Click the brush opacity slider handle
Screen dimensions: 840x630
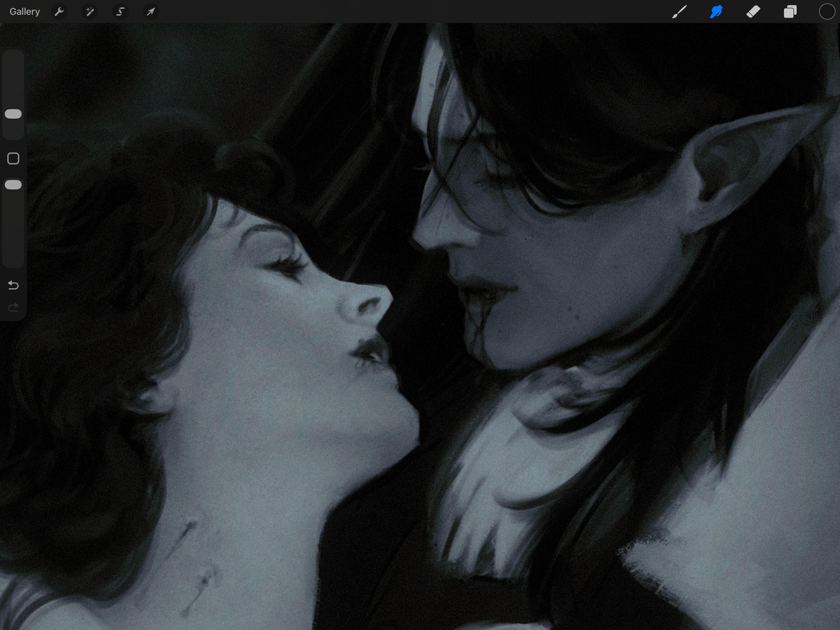coord(13,185)
